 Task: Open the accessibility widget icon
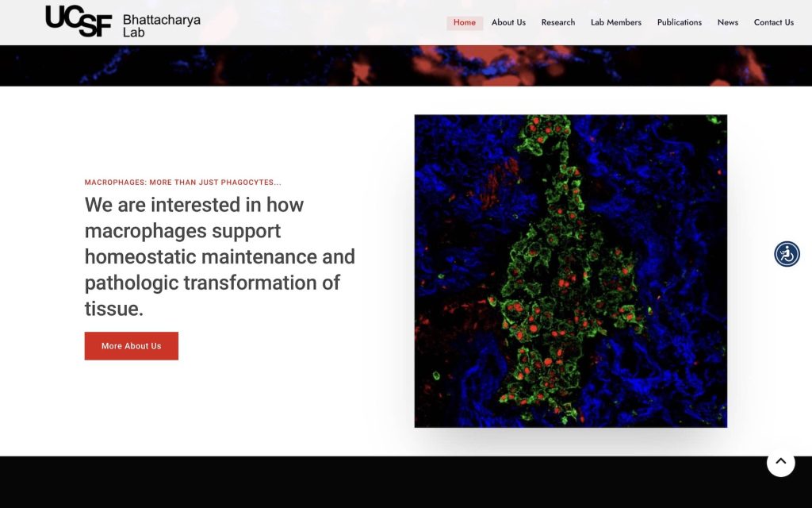[787, 254]
